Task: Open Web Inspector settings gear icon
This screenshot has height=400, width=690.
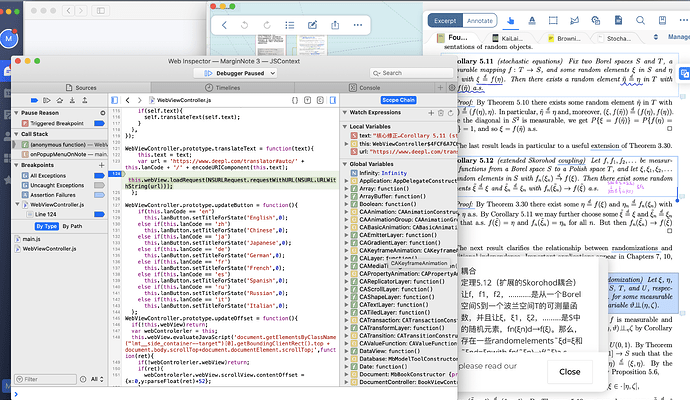Action: coord(452,88)
